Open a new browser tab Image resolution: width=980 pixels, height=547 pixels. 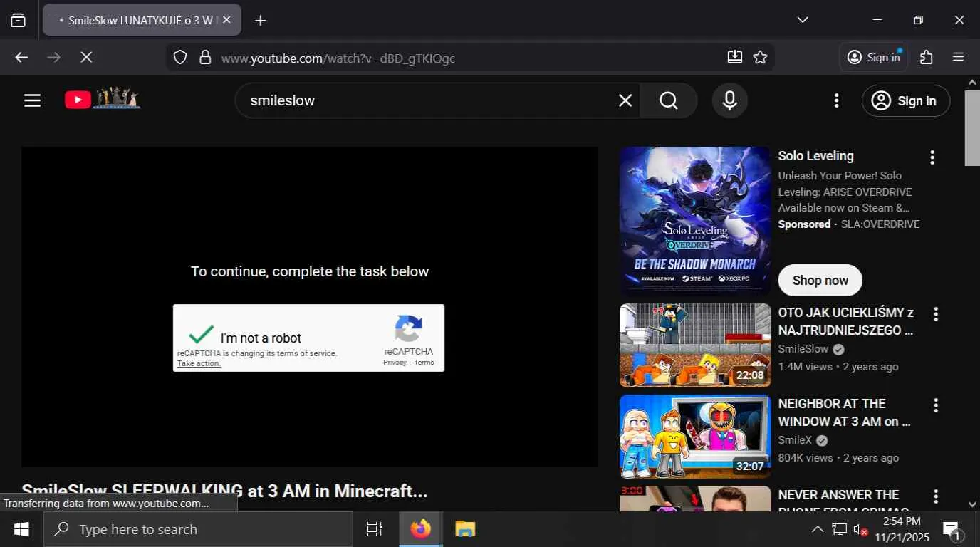click(261, 21)
